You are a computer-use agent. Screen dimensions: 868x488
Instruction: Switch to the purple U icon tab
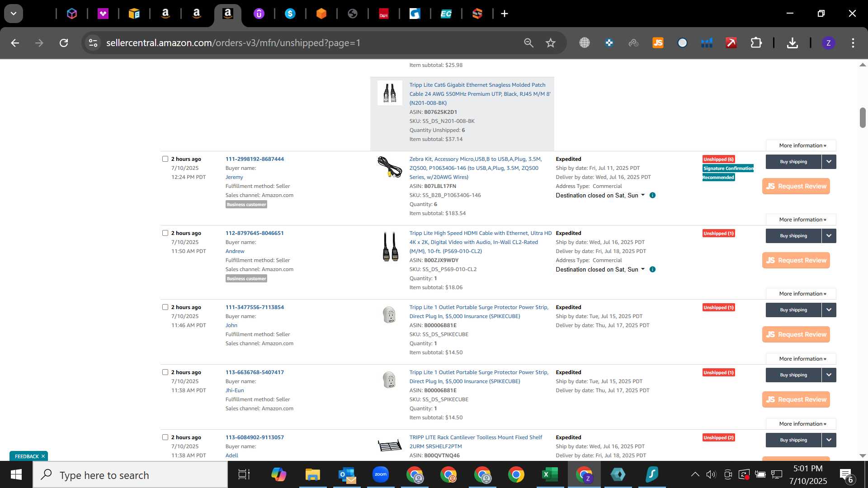click(x=259, y=14)
